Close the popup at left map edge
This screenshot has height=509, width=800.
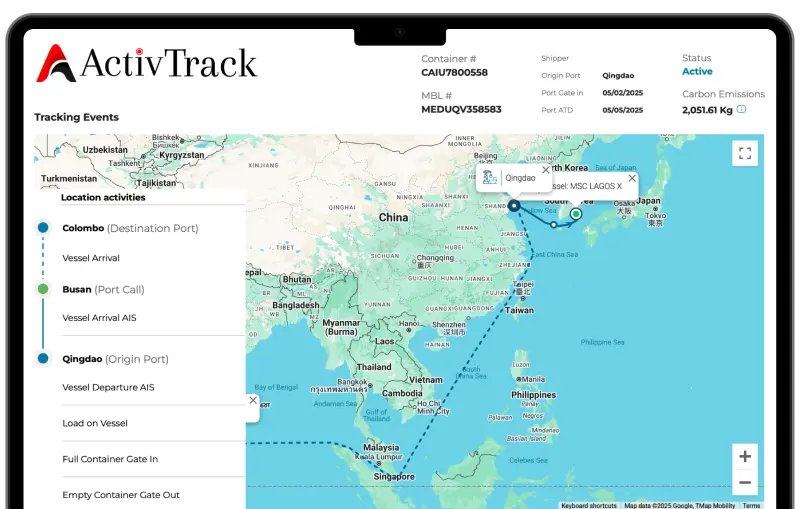click(x=253, y=400)
